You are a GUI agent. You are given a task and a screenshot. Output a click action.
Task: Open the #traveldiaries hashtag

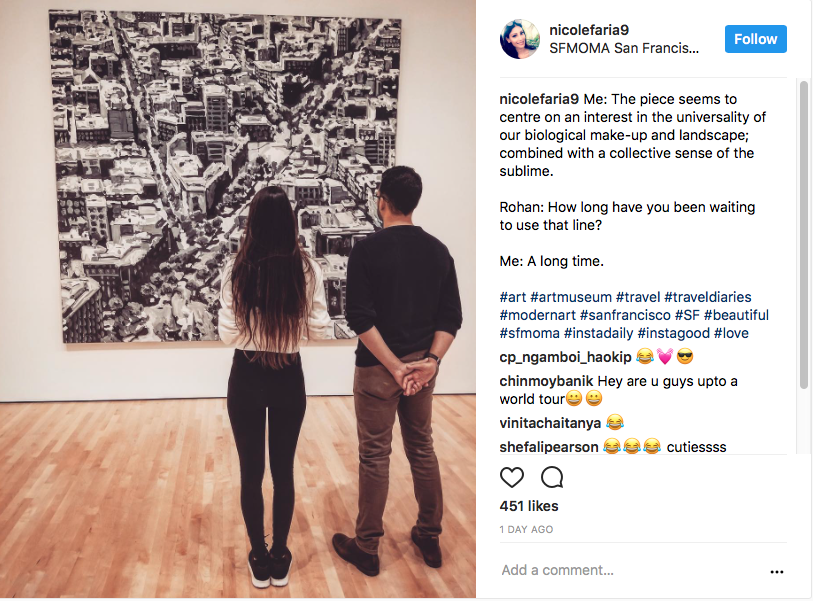(708, 297)
